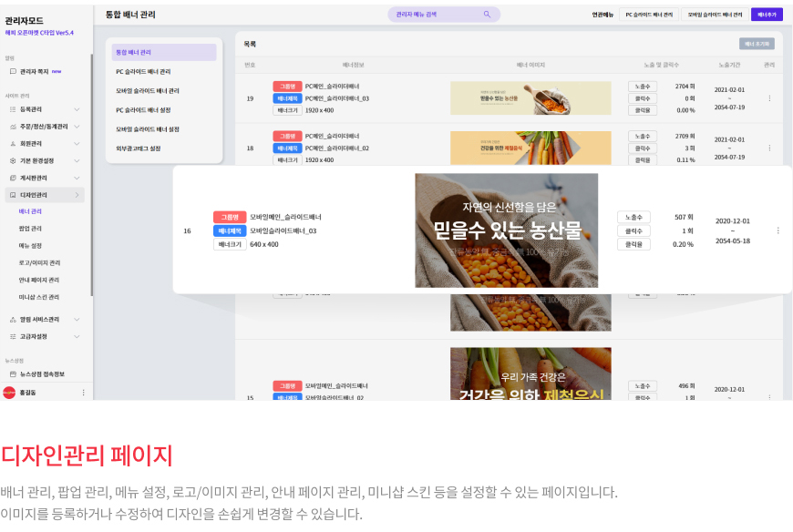Image resolution: width=793 pixels, height=532 pixels.
Task: Click the PC 슬라이드 배너 관리 top shortcut
Action: tap(649, 15)
